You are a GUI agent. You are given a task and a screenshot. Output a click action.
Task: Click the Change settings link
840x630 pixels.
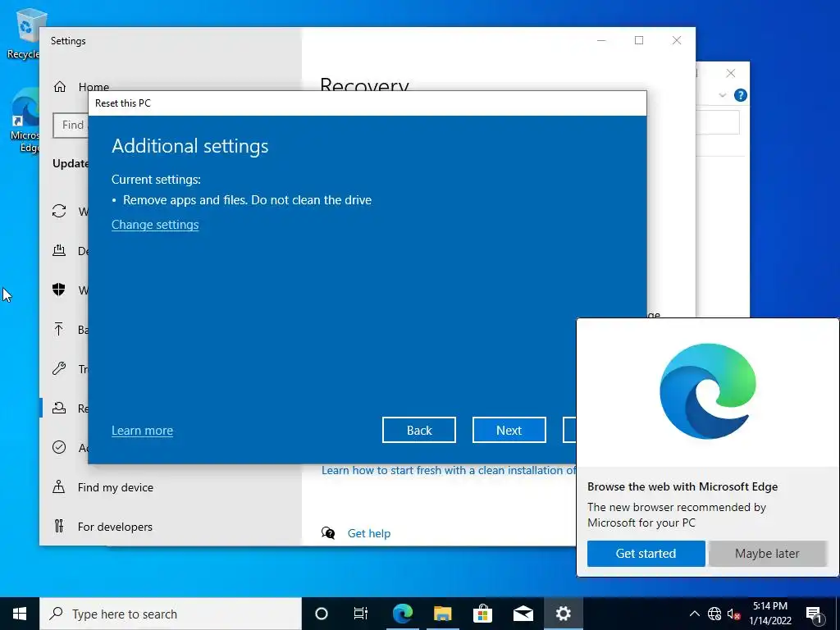click(x=155, y=225)
